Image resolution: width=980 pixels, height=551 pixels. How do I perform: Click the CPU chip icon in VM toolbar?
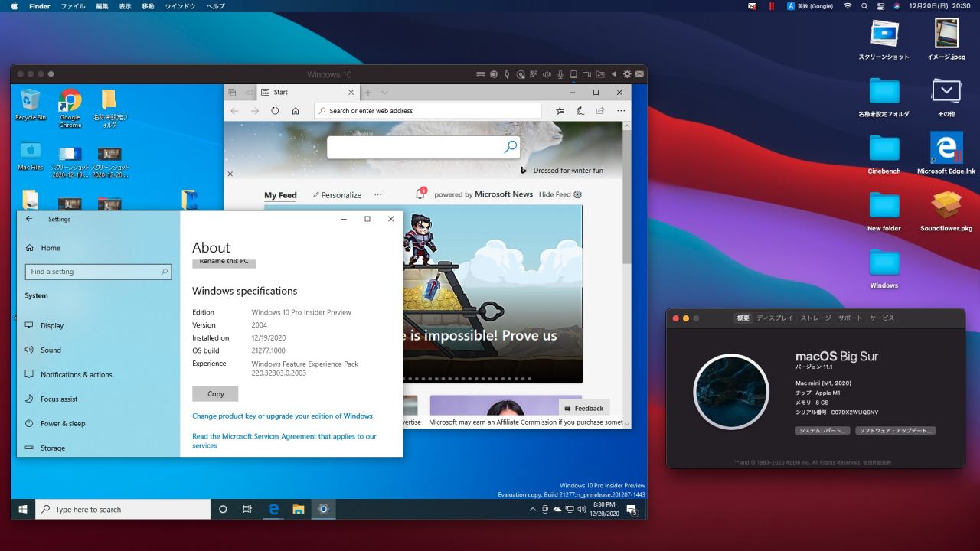[x=494, y=74]
